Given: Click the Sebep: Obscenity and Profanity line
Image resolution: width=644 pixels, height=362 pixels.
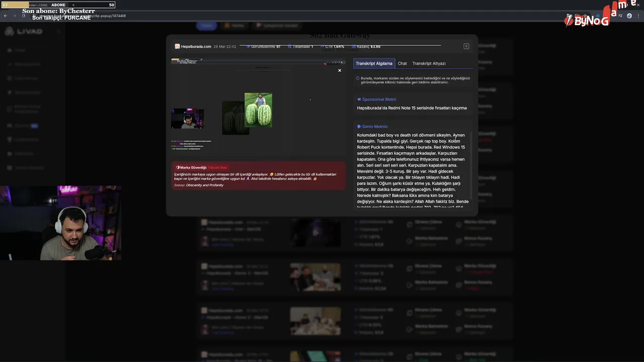Looking at the screenshot, I should (x=199, y=185).
